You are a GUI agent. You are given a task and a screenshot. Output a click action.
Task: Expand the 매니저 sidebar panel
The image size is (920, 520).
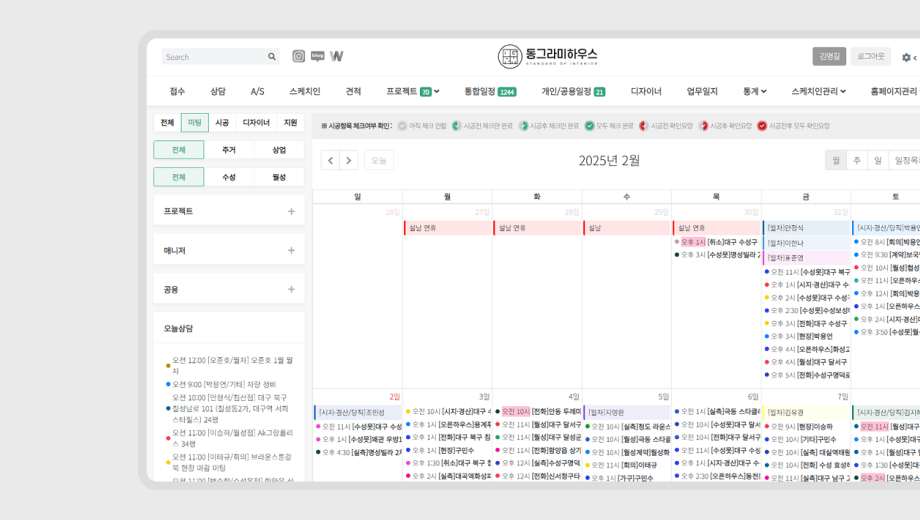(x=291, y=250)
